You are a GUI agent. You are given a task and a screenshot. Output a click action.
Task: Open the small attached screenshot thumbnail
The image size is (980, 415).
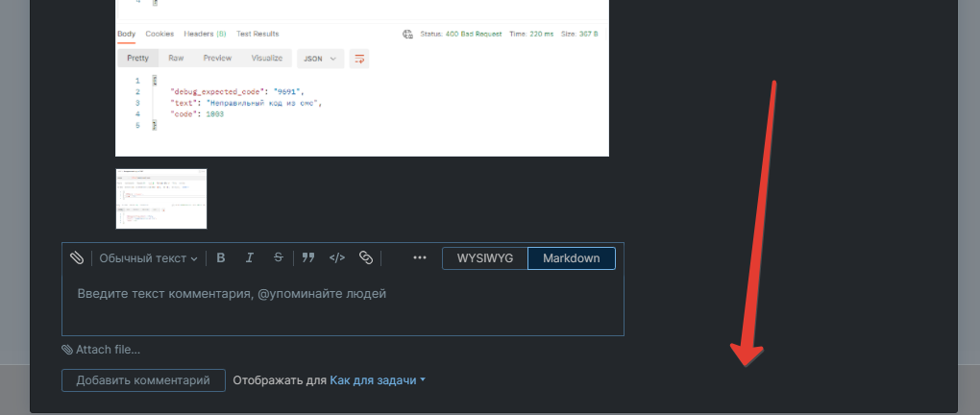tap(161, 199)
